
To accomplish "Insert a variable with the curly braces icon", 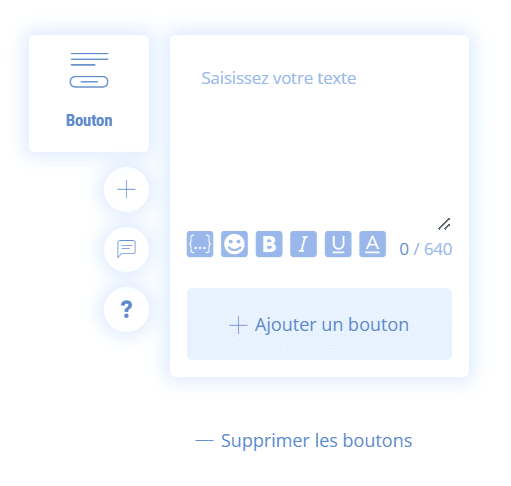I will [x=200, y=244].
